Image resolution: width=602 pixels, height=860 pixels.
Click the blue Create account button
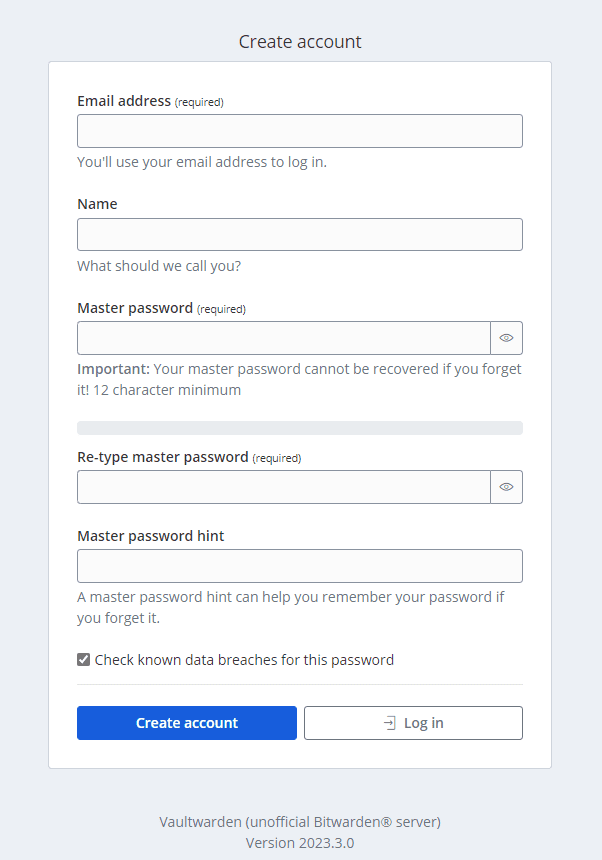coord(187,723)
